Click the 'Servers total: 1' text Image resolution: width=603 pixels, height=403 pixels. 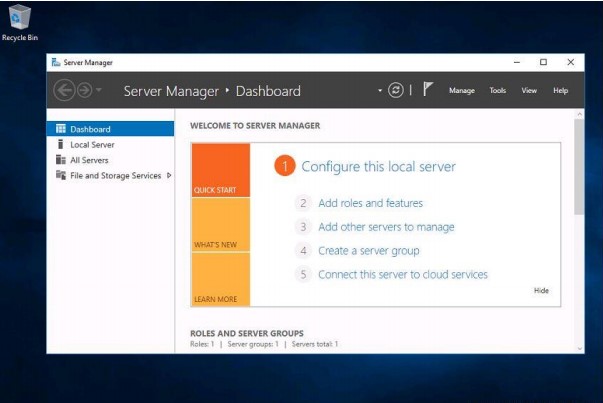(x=315, y=344)
